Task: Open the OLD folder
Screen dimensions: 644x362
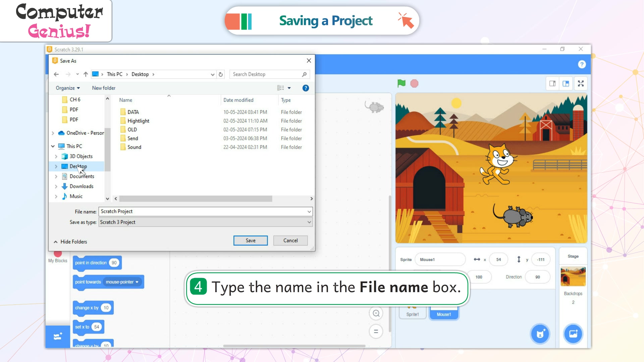Action: [x=132, y=129]
